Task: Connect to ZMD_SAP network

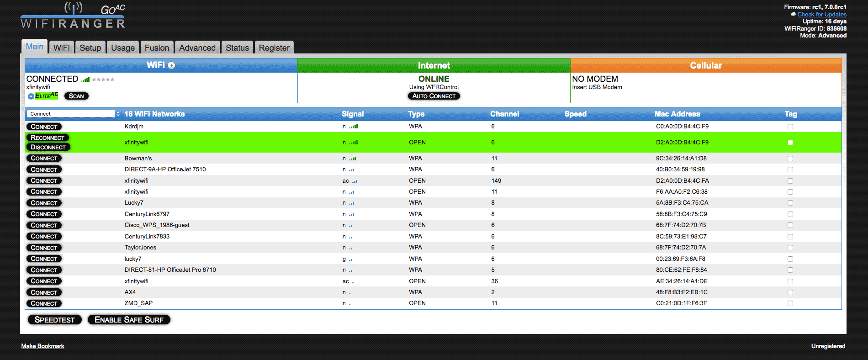Action: click(x=44, y=303)
